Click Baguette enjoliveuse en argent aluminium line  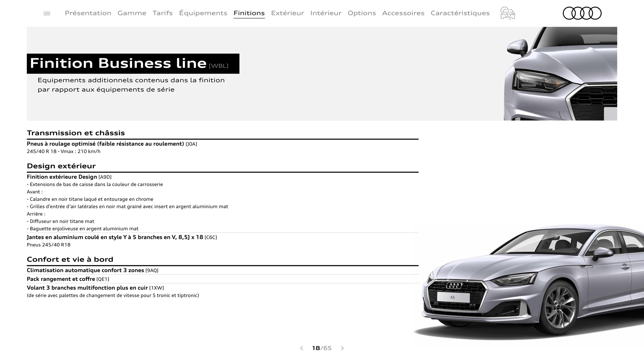pos(83,229)
